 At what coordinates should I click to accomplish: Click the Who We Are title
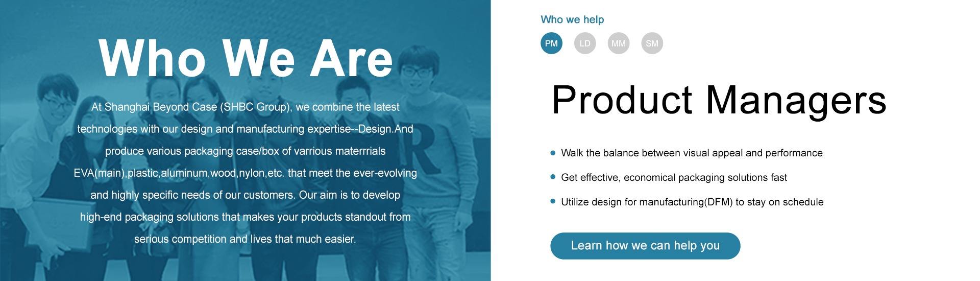click(246, 58)
